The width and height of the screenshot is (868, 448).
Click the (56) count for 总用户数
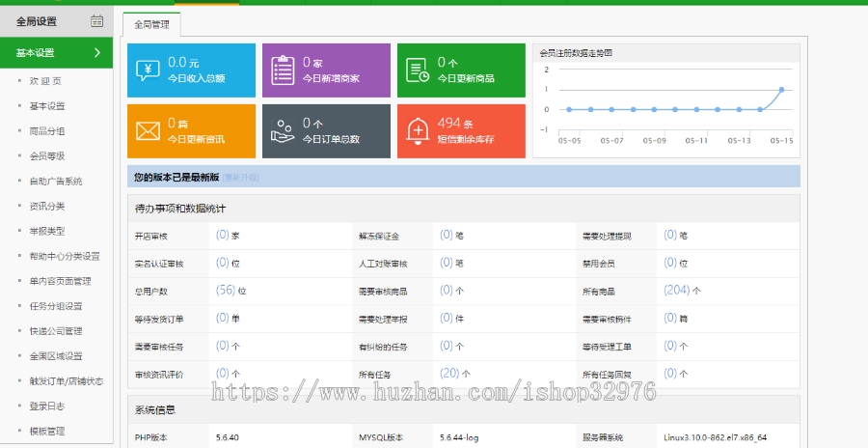226,290
